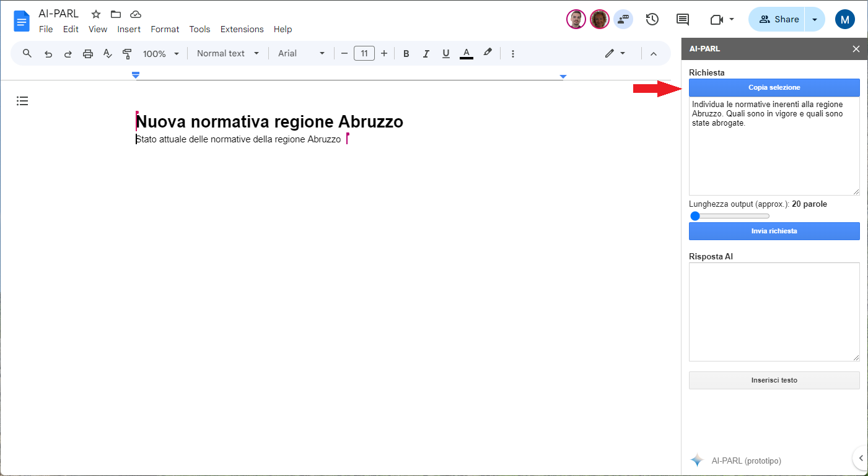
Task: Open the comments history icon
Action: (x=683, y=19)
